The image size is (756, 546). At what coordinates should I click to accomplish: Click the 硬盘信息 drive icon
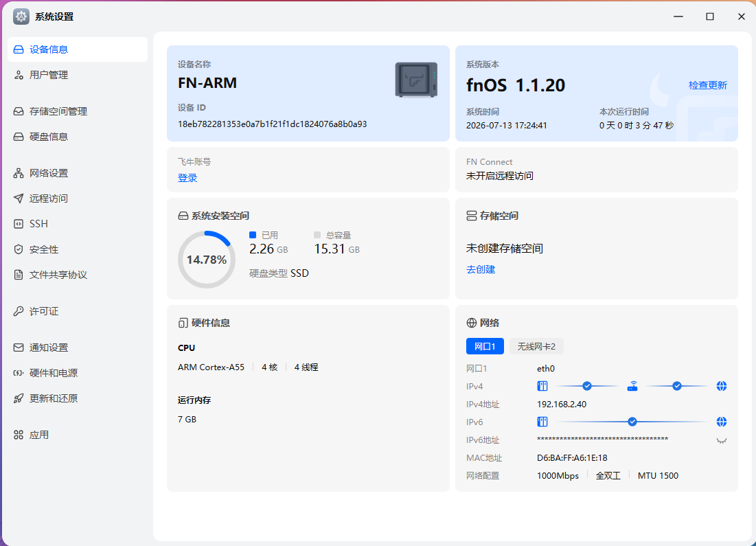(x=19, y=137)
